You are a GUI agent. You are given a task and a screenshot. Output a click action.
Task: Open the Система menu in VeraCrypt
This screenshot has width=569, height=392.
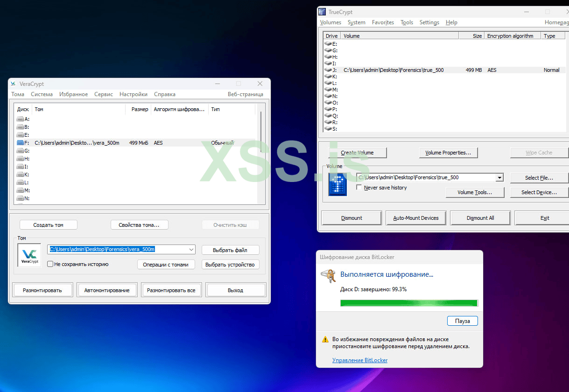point(42,94)
